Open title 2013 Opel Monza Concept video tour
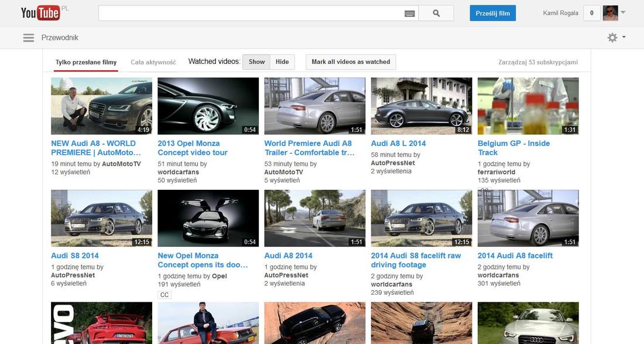This screenshot has height=344, width=644. pos(193,148)
